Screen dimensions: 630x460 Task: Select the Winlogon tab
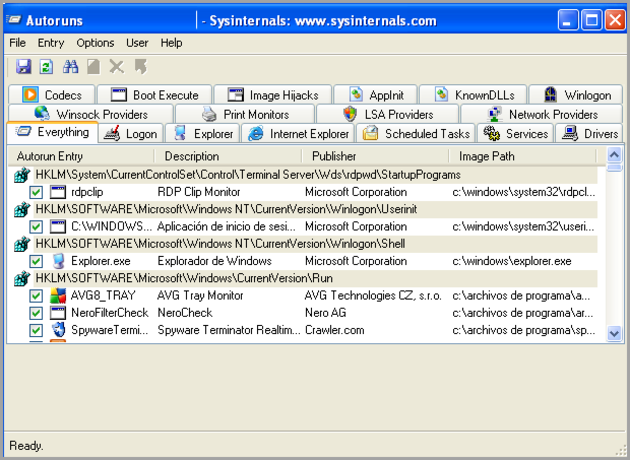(x=576, y=95)
